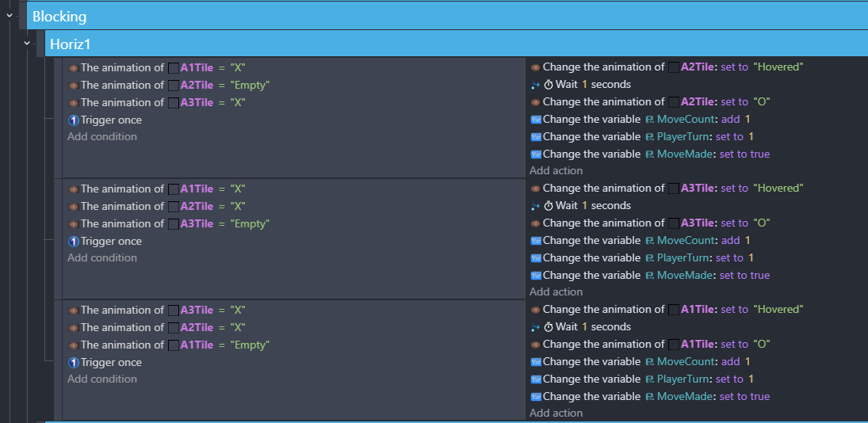The height and width of the screenshot is (423, 868).
Task: Click the "set to true" value in first MoveMade action
Action: (744, 154)
